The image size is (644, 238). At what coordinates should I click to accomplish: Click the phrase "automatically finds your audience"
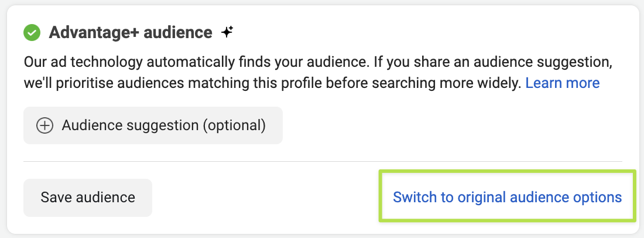[x=252, y=62]
